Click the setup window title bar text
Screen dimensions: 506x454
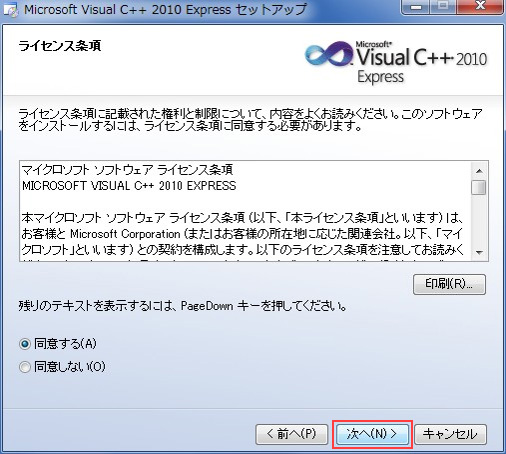tap(165, 10)
